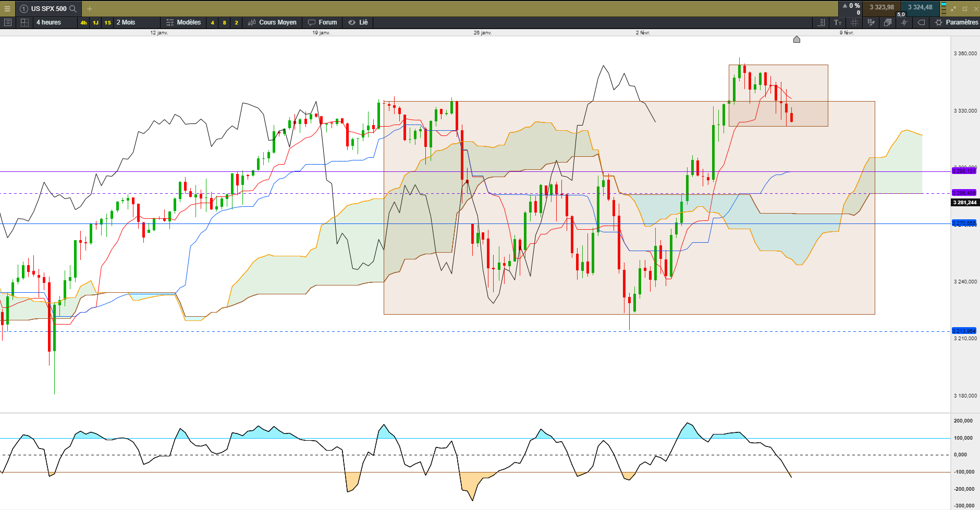
Task: Click the 26 janv. date on time axis
Action: (x=483, y=33)
